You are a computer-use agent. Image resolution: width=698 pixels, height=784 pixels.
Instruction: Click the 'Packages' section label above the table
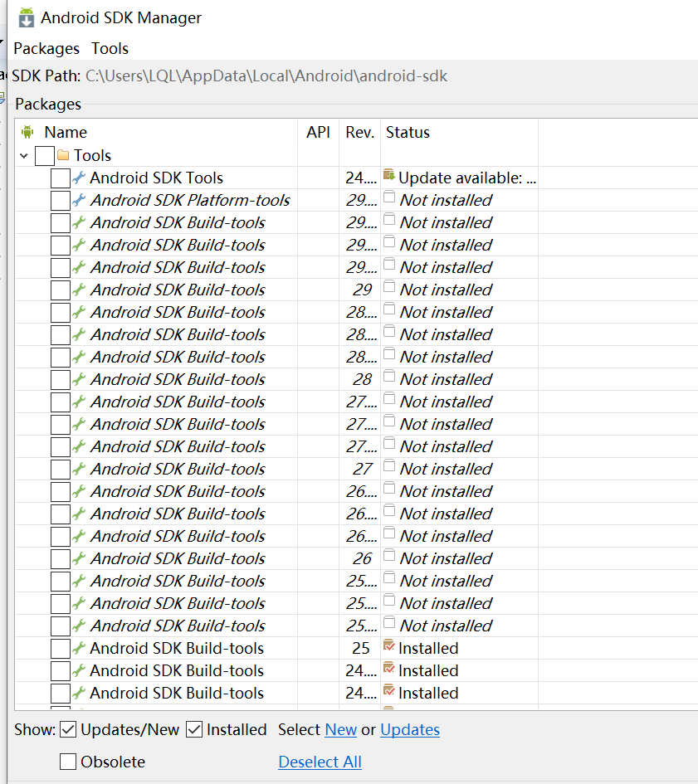click(48, 104)
